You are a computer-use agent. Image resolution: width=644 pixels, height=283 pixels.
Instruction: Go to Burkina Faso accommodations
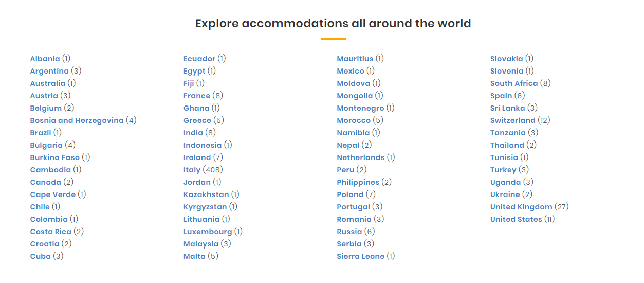pos(54,157)
